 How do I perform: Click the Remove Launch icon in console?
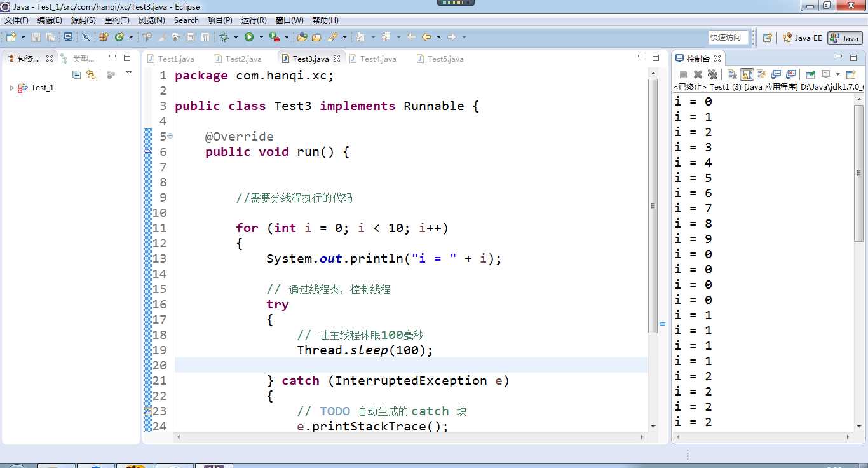click(698, 74)
